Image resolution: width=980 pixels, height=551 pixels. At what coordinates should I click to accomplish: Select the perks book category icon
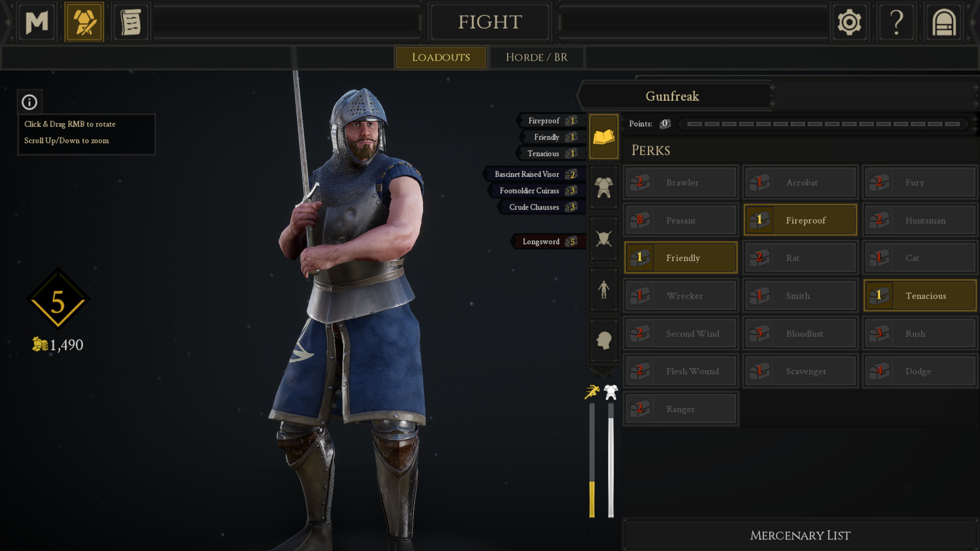(x=604, y=137)
